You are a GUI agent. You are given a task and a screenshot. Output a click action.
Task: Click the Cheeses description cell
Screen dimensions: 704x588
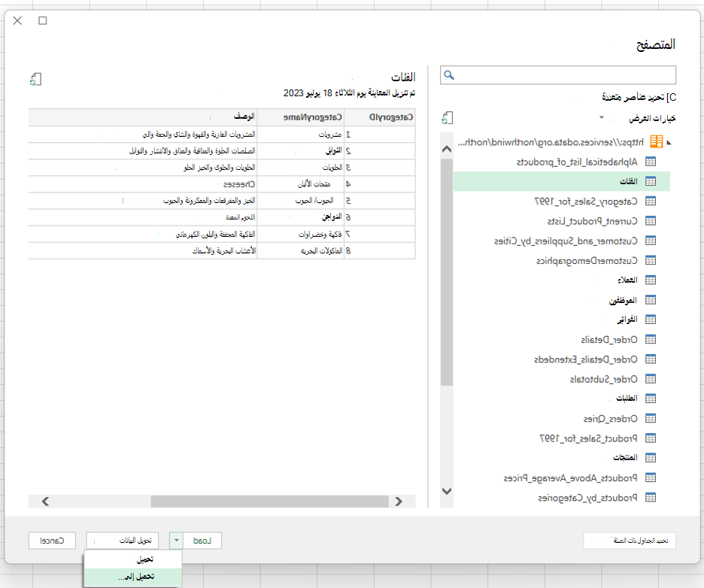click(143, 184)
